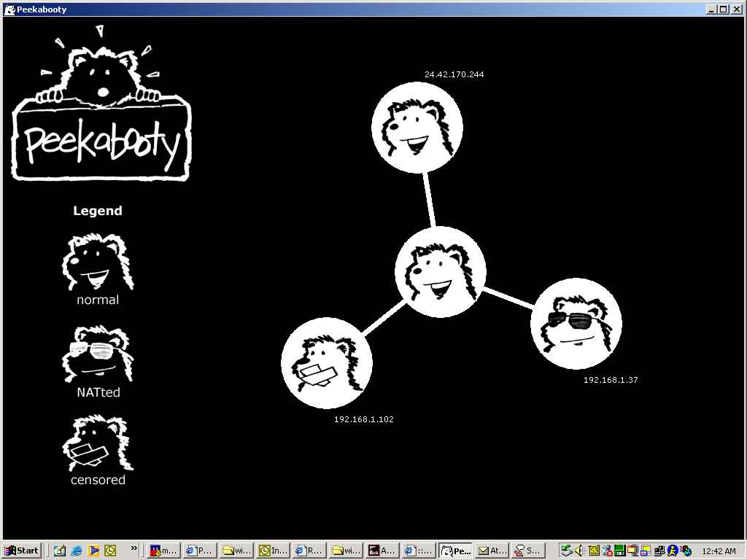
Task: Switch to the 'A...' taskbar window
Action: click(382, 551)
